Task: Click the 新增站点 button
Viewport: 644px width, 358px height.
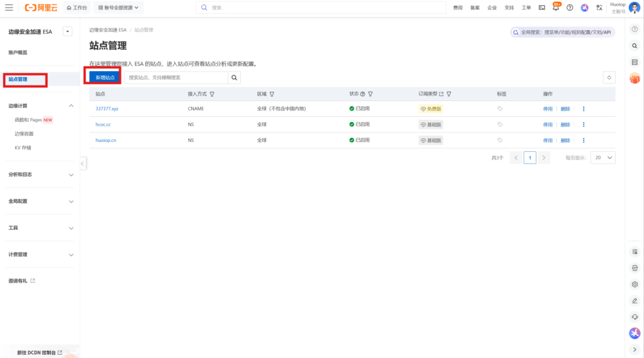Action: pyautogui.click(x=104, y=77)
